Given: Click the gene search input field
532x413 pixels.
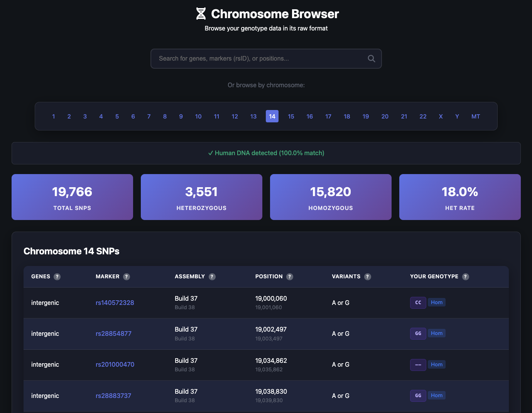Looking at the screenshot, I should pos(255,58).
